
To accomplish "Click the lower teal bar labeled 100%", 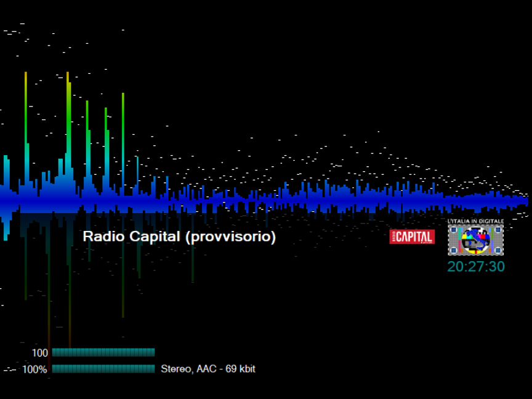I will 103,369.
